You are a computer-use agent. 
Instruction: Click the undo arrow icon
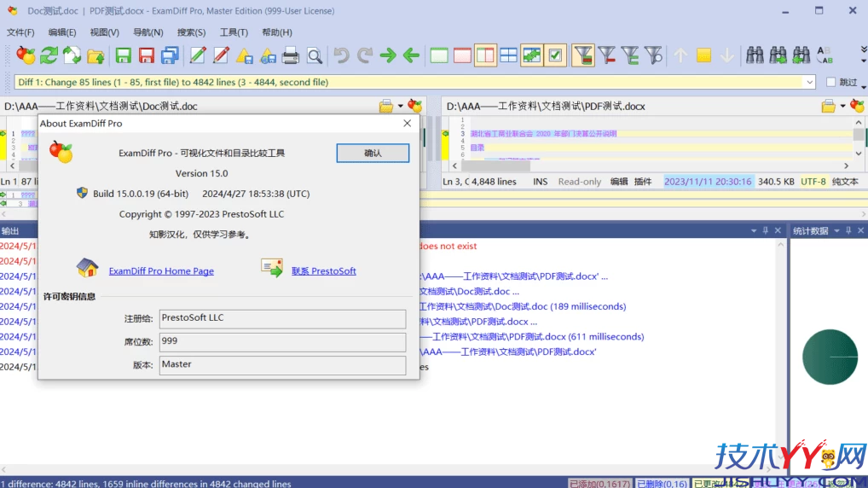tap(342, 55)
